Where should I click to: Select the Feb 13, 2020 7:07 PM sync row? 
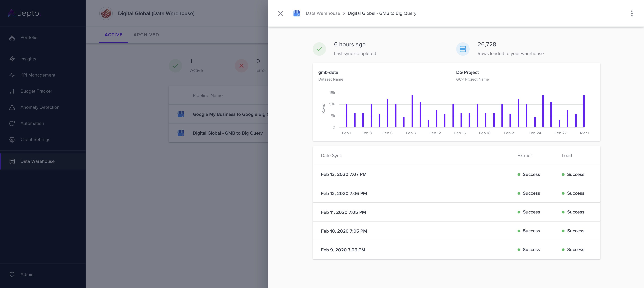(456, 174)
